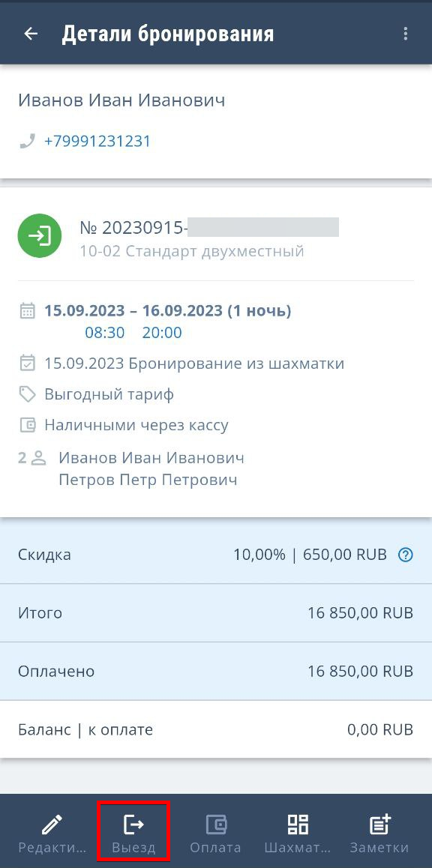Select the 20:00 check-out time

tap(162, 334)
